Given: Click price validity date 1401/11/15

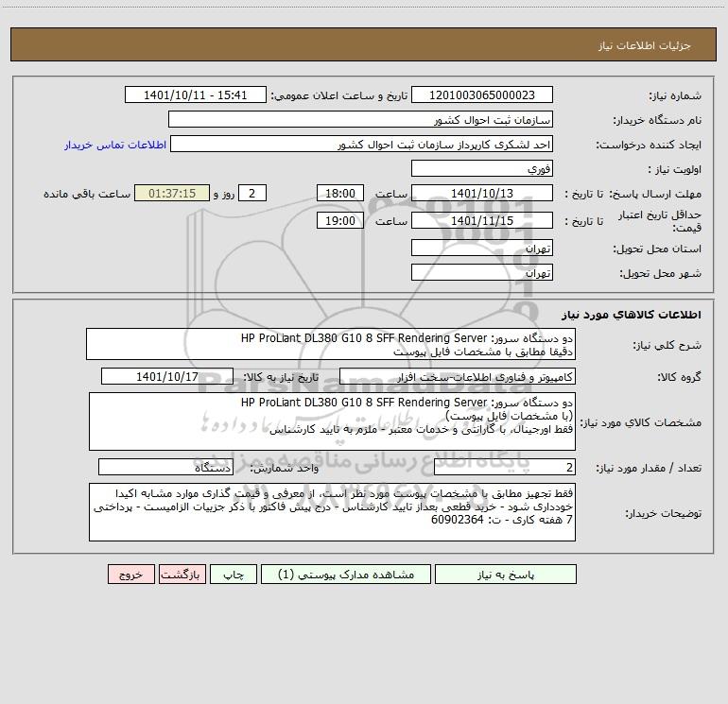Looking at the screenshot, I should [482, 220].
